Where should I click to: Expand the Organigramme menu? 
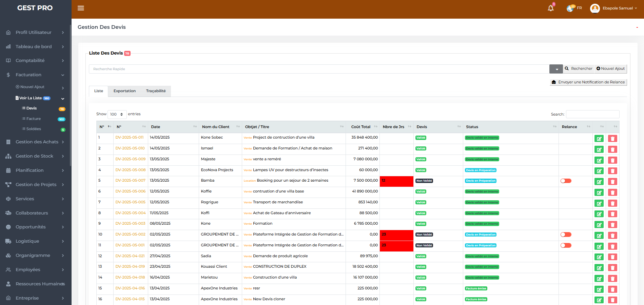[35, 256]
